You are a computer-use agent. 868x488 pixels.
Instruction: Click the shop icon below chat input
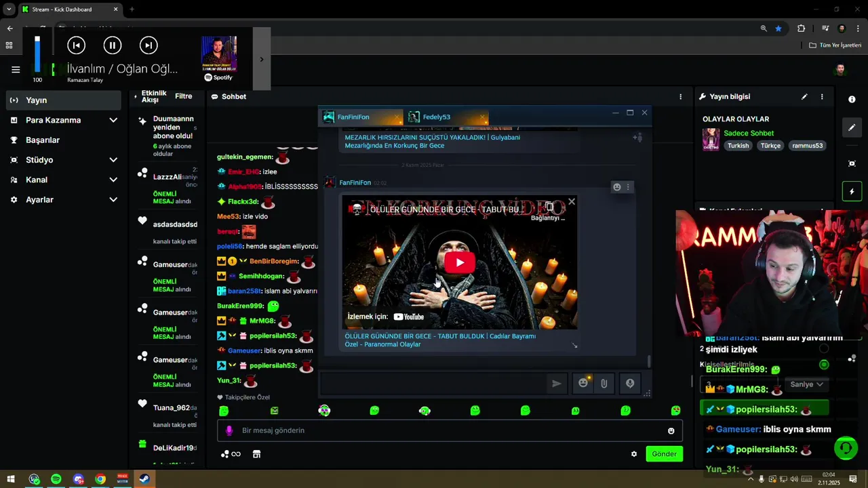pyautogui.click(x=256, y=454)
